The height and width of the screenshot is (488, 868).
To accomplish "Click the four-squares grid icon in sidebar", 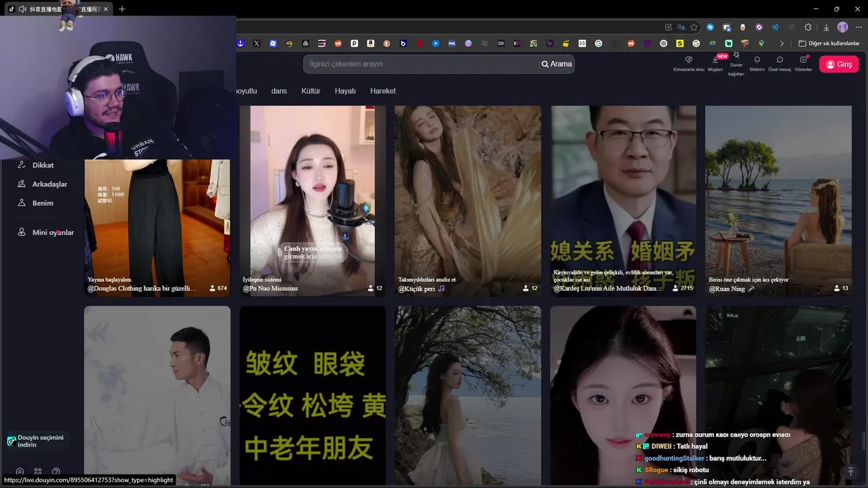I will 38,472.
